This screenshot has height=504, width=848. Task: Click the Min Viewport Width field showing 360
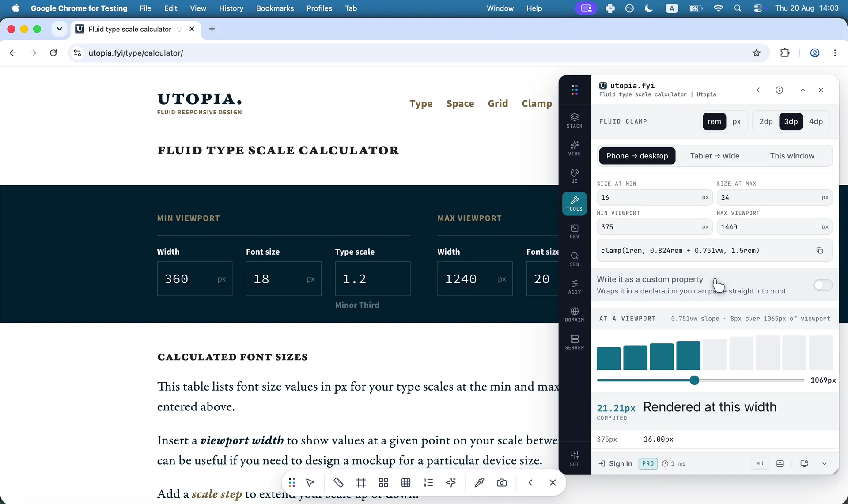pos(194,279)
